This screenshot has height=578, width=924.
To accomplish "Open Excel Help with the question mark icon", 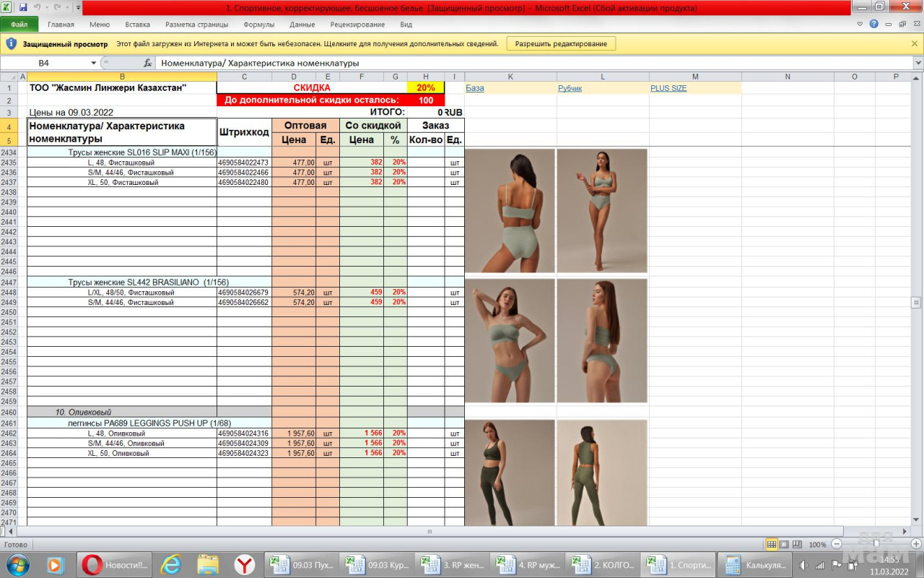I will [873, 24].
